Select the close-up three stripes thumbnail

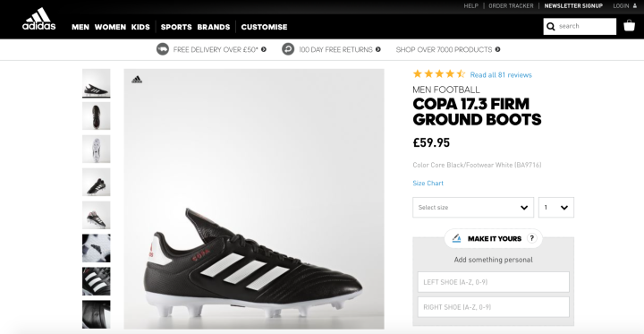point(96,281)
